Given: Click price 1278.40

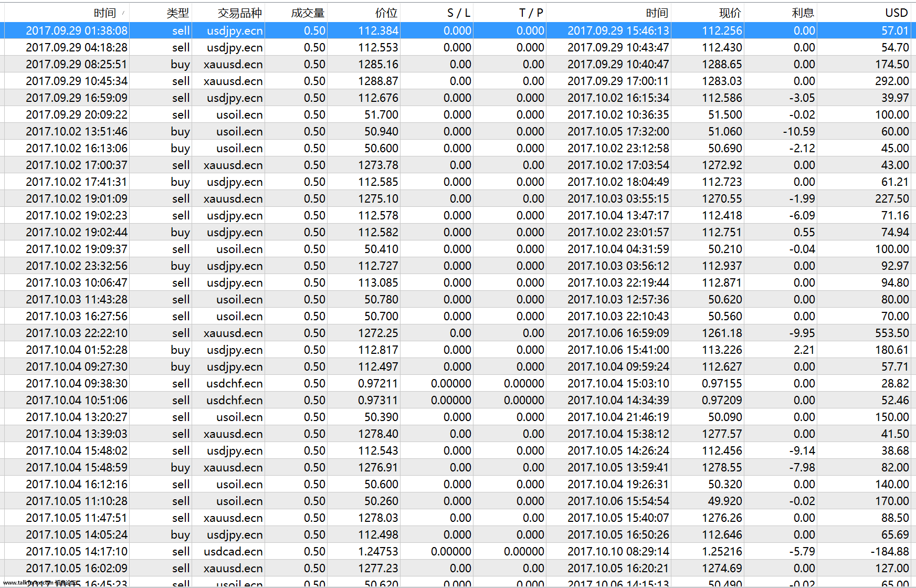Looking at the screenshot, I should click(378, 434).
